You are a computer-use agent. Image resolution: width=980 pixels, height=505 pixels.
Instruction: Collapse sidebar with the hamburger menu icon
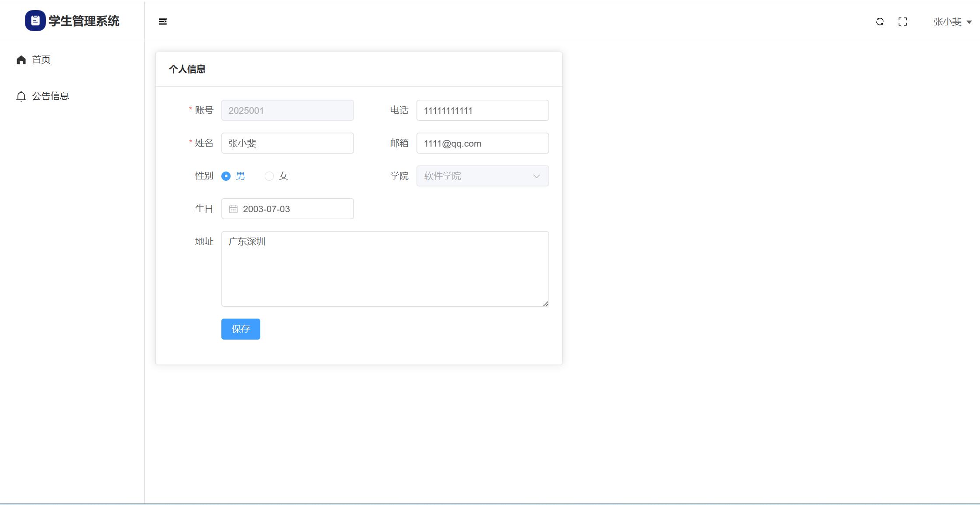click(163, 21)
